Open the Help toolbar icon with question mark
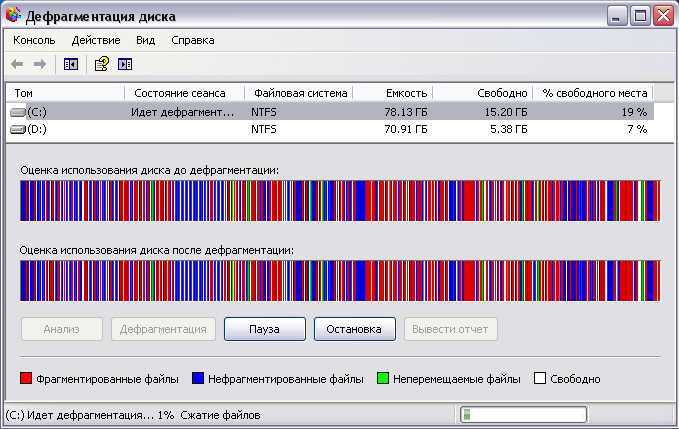 click(x=102, y=64)
